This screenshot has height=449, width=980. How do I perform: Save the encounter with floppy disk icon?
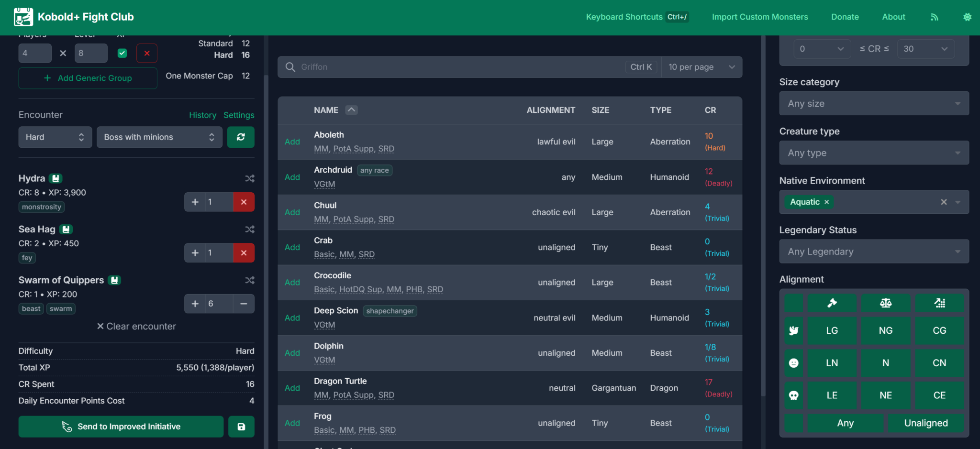click(241, 427)
